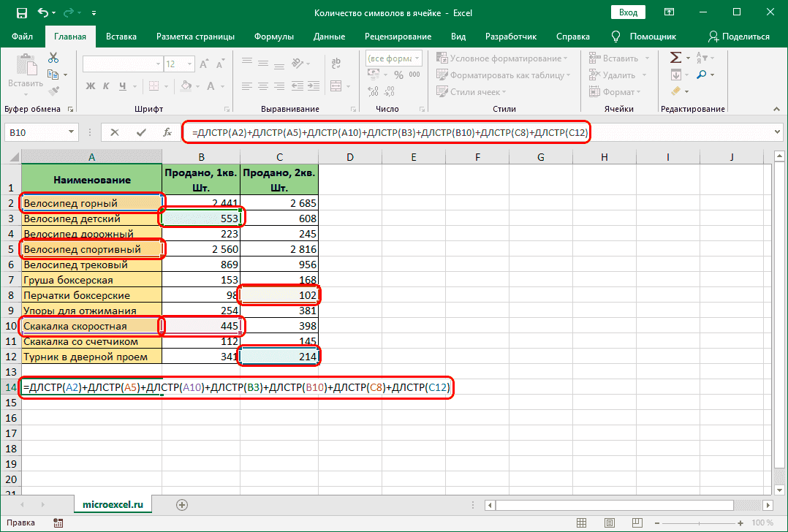The height and width of the screenshot is (532, 788).
Task: Click the Save floppy disk icon
Action: [x=21, y=13]
